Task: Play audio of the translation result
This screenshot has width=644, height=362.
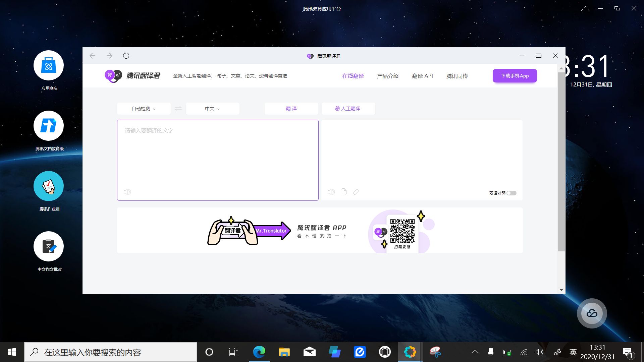Action: point(331,192)
